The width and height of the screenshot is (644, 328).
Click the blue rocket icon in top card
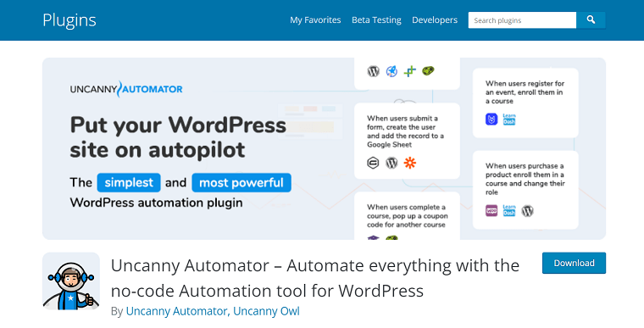pyautogui.click(x=391, y=71)
